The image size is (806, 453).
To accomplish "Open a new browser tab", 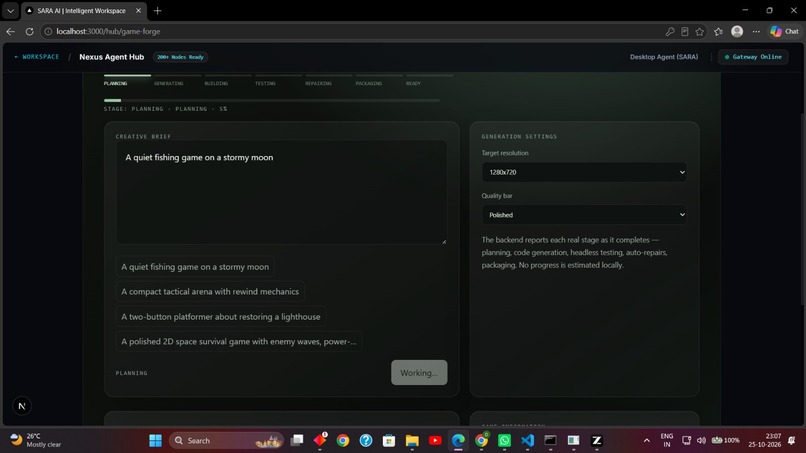I will pyautogui.click(x=157, y=11).
